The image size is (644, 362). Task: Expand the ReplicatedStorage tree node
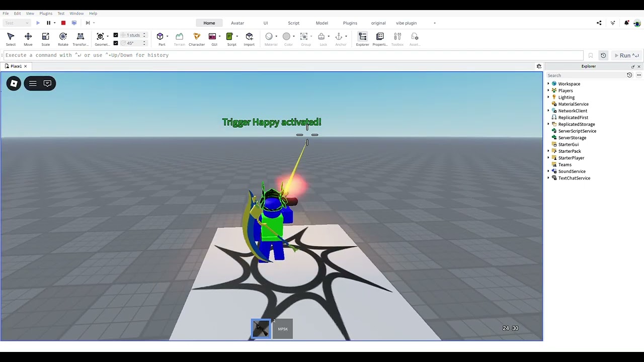(548, 124)
